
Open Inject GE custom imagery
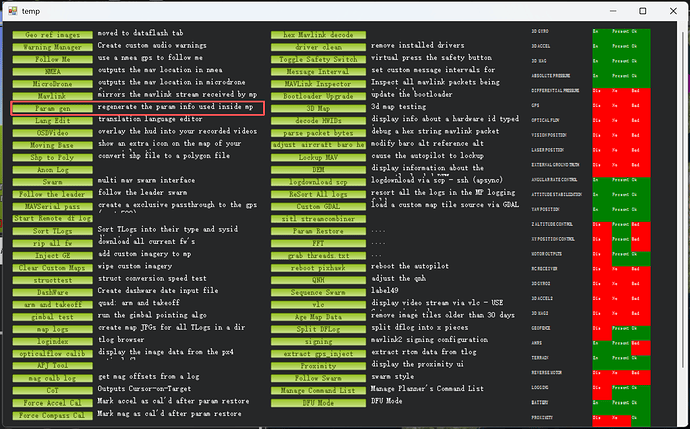(x=52, y=256)
